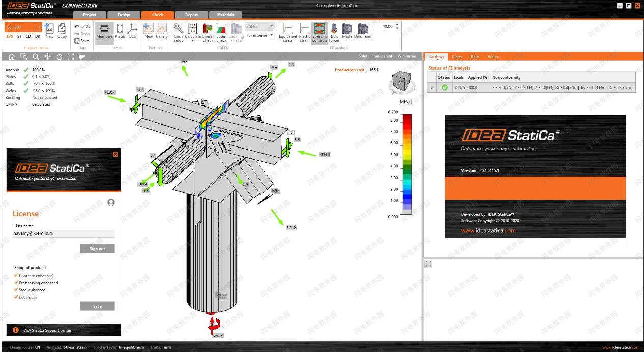
Task: Switch to the Materials tab
Action: click(225, 15)
